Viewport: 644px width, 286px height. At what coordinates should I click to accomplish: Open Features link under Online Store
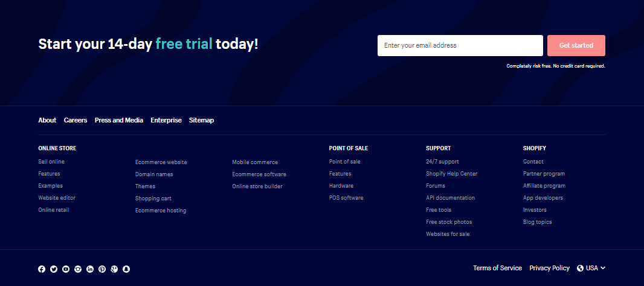click(50, 174)
